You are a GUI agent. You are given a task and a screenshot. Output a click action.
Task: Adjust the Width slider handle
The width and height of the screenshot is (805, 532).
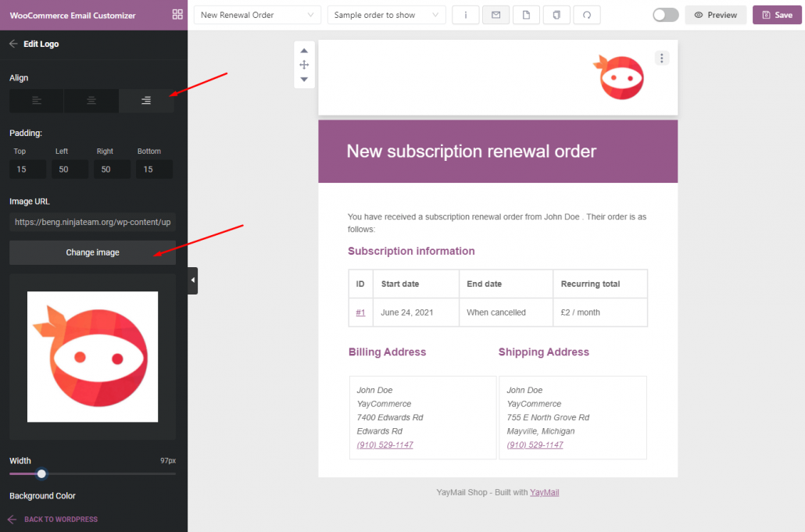(41, 473)
